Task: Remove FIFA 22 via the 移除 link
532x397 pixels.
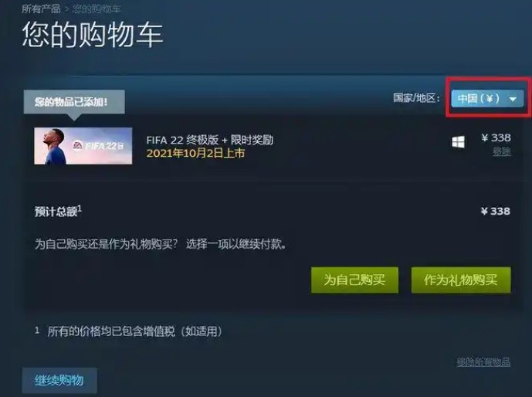Action: click(x=502, y=151)
